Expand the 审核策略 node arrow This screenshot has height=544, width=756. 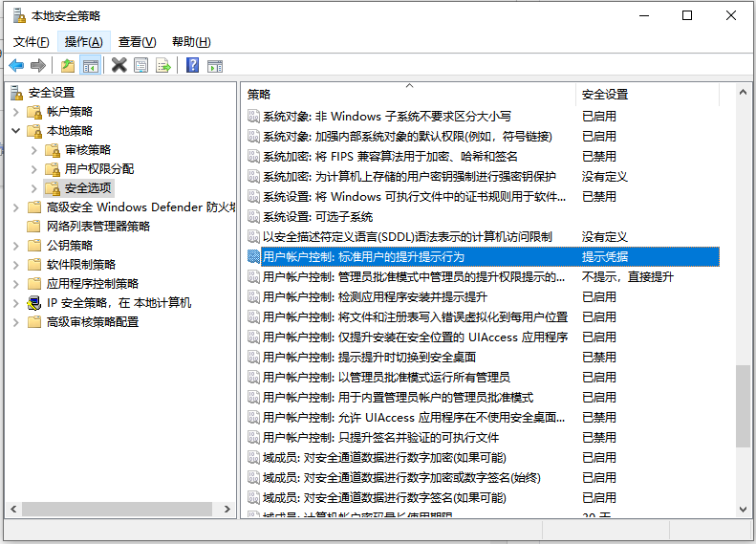pos(33,150)
